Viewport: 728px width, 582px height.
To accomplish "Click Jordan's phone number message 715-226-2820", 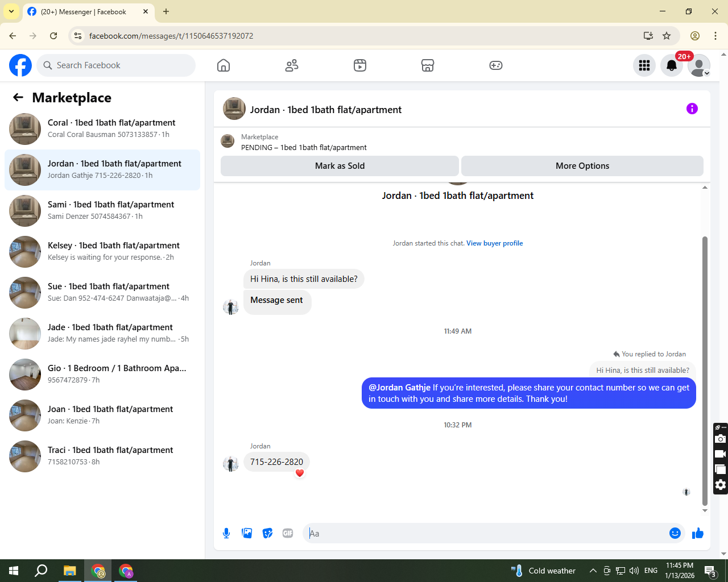I will (x=276, y=462).
